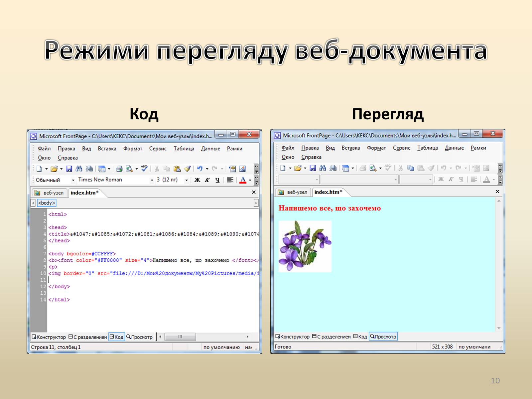
Task: Open font size 3 (12 пт) dropdown
Action: point(187,180)
